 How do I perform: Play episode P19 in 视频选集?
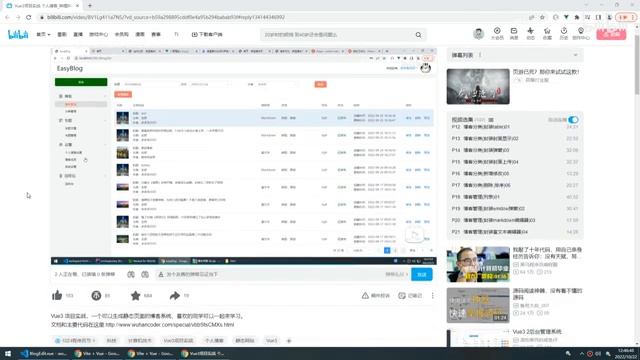(515, 209)
